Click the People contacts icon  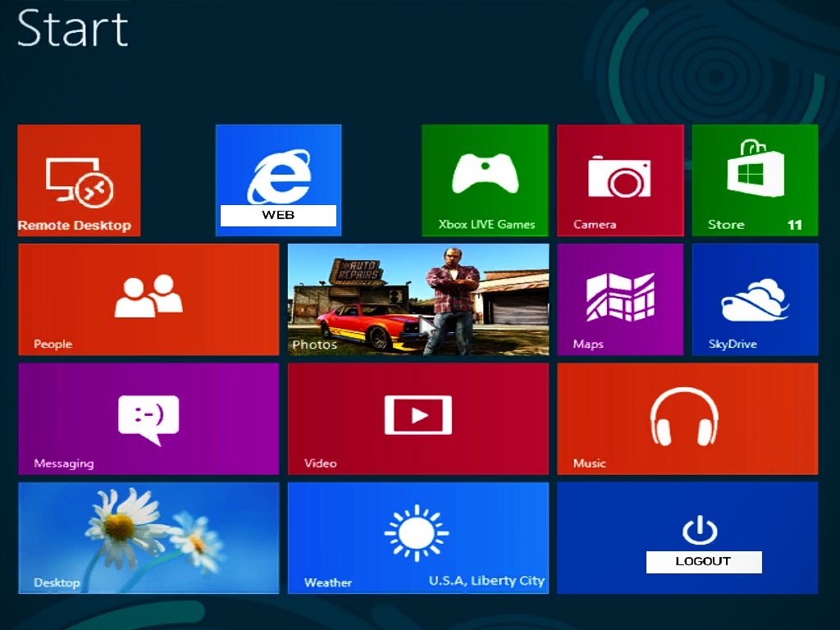(x=148, y=295)
